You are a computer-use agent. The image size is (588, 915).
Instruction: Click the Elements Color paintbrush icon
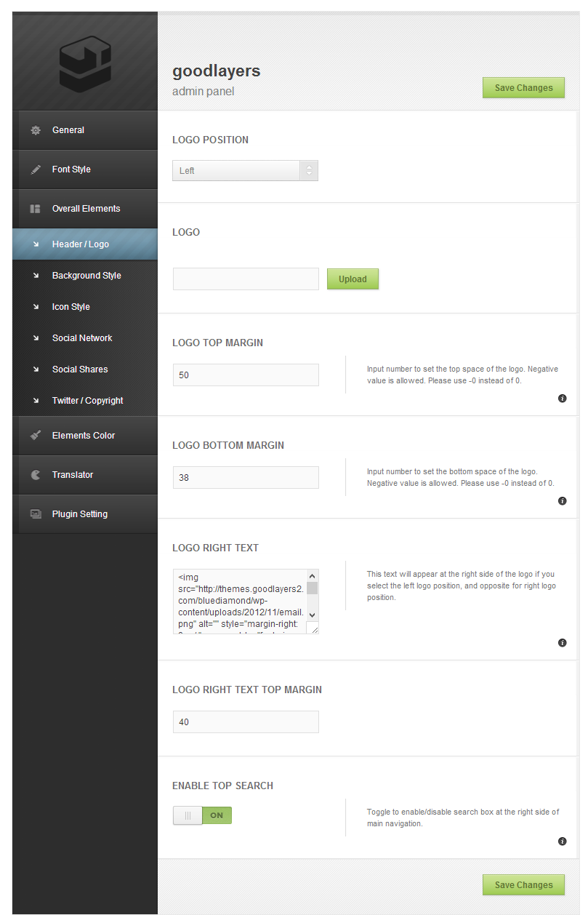[36, 436]
